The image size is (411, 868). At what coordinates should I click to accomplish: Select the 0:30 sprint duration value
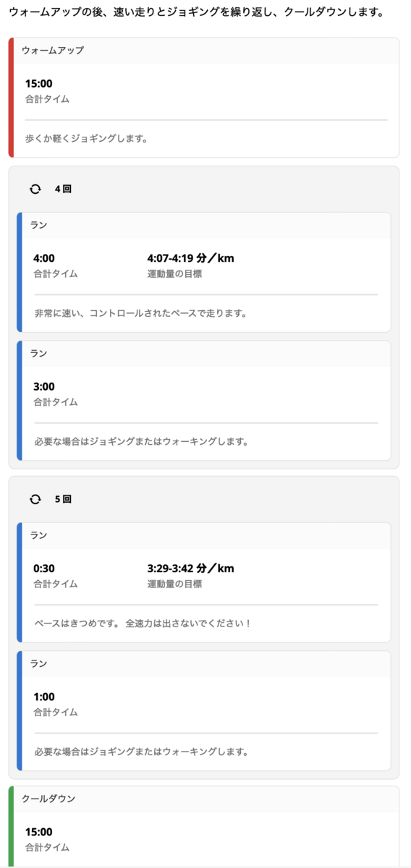[x=44, y=569]
